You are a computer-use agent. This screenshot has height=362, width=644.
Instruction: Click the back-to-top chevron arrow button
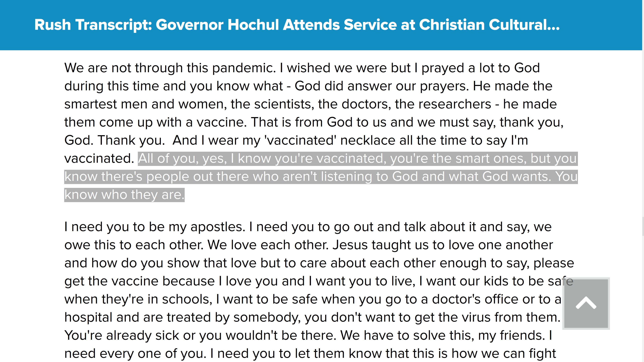click(x=586, y=303)
